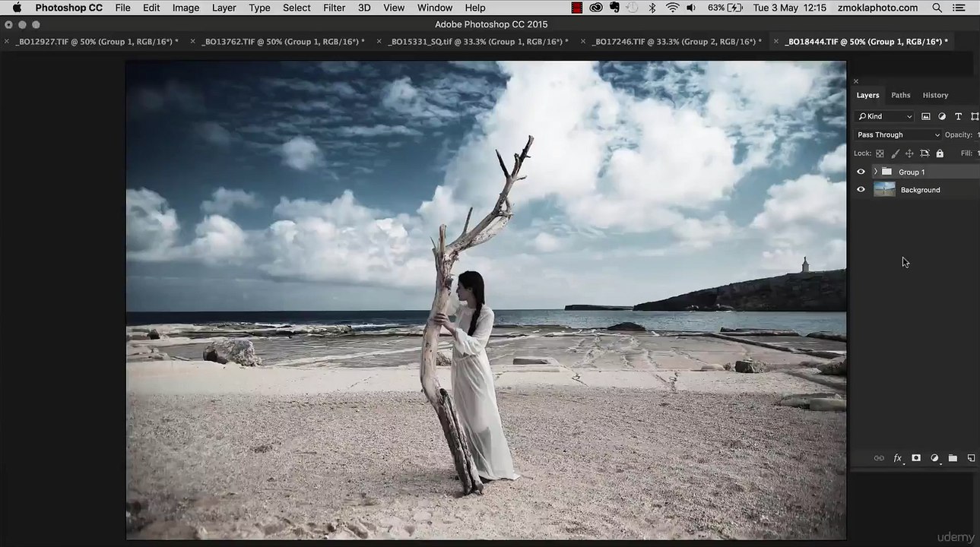The width and height of the screenshot is (980, 547).
Task: Open the Window menu
Action: pyautogui.click(x=435, y=8)
